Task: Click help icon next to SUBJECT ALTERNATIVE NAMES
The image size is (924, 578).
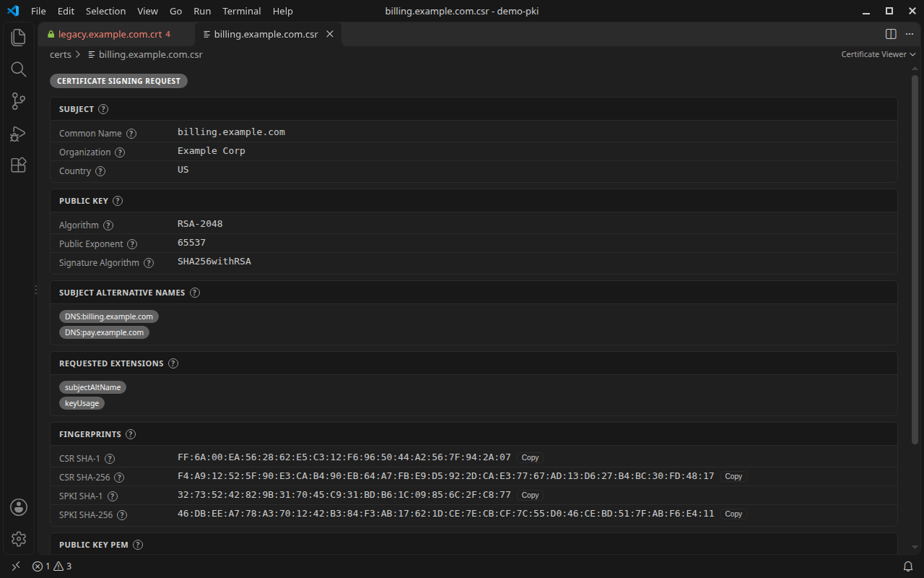Action: [x=195, y=293]
